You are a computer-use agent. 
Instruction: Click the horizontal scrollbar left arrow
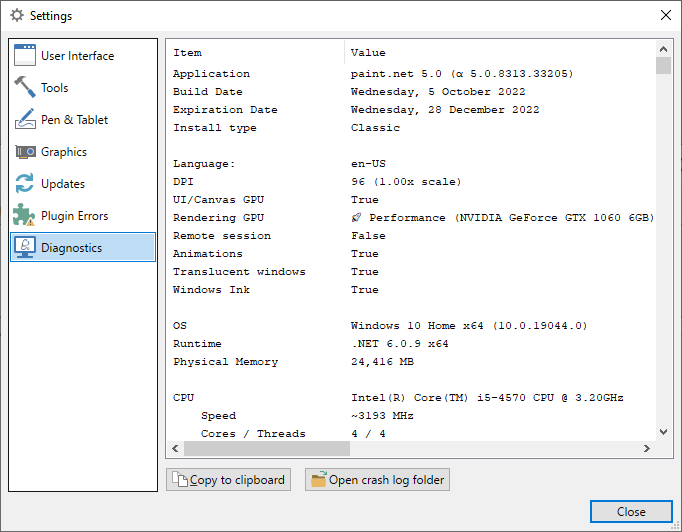pyautogui.click(x=175, y=448)
